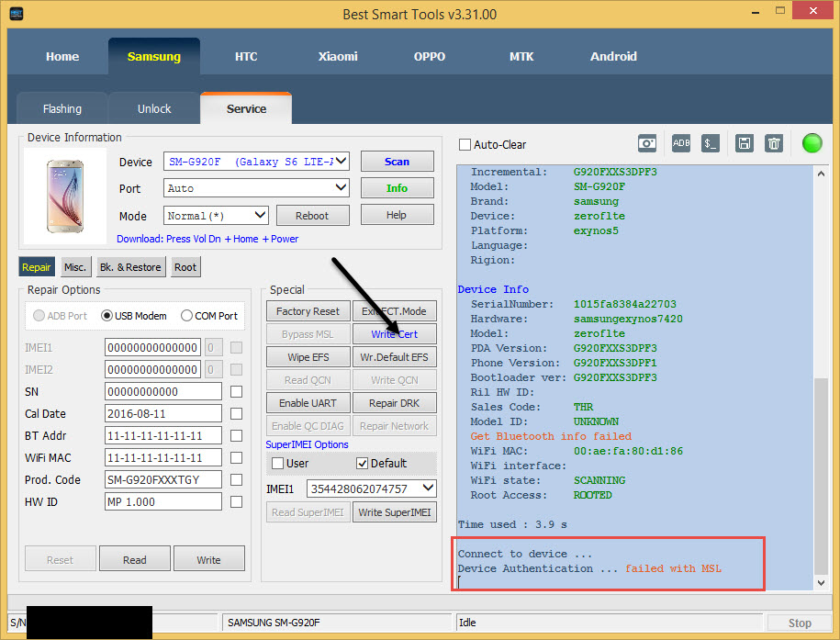Click the Reboot button
The image size is (840, 640).
312,216
